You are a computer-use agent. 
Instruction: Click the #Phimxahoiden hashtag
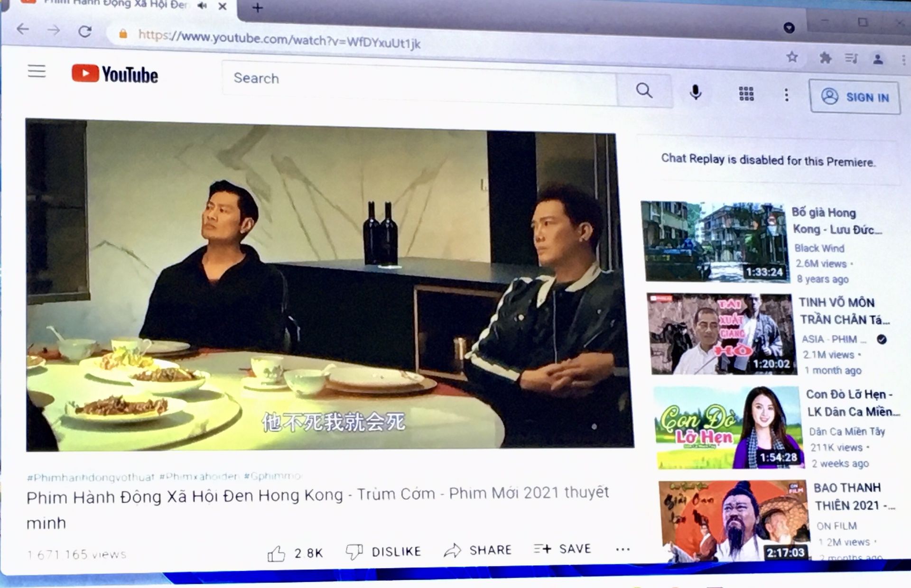199,476
